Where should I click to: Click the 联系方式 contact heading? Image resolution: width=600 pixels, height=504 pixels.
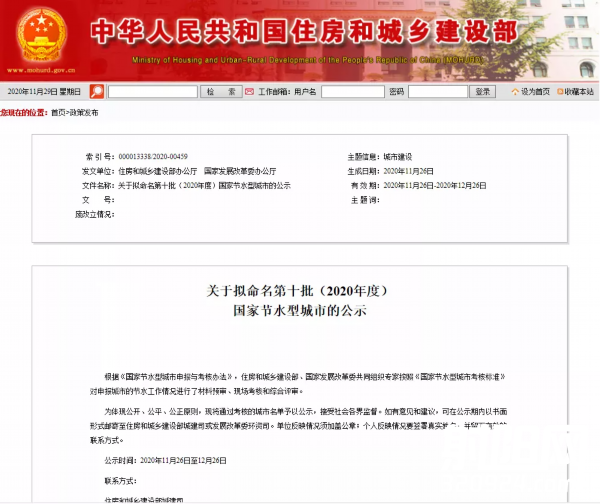(121, 481)
